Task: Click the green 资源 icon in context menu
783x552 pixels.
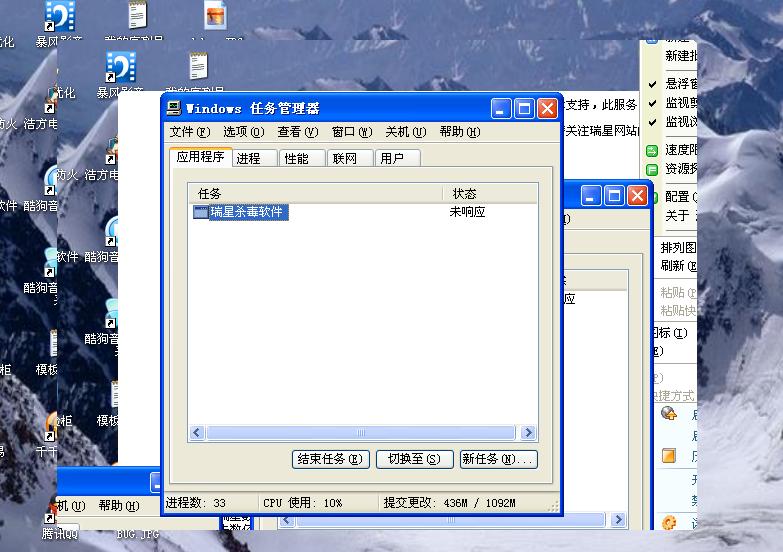Action: (x=652, y=169)
